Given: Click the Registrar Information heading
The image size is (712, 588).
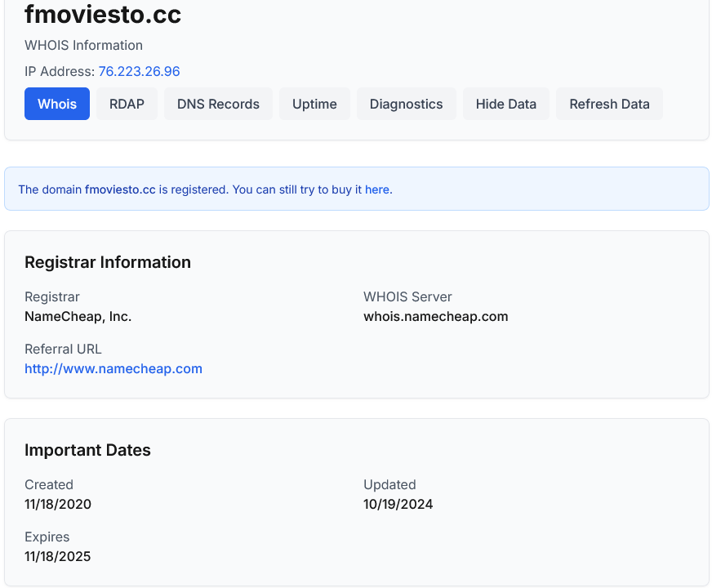Looking at the screenshot, I should (x=108, y=262).
